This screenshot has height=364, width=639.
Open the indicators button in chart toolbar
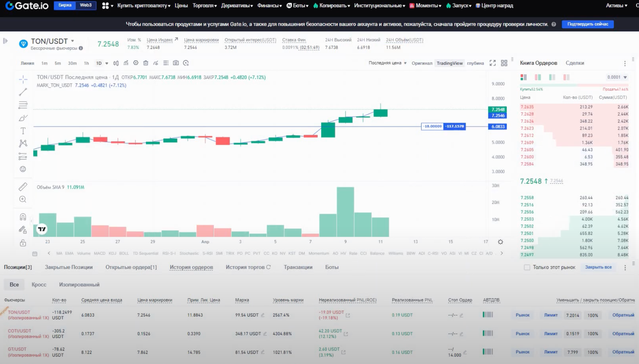[126, 63]
